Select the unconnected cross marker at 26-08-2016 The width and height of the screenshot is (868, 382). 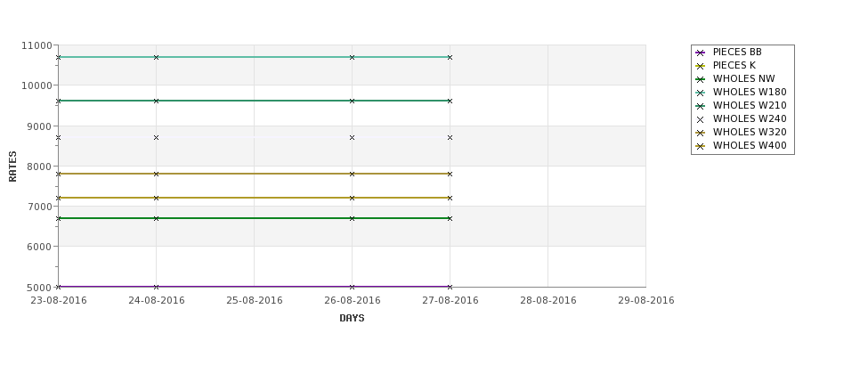352,138
